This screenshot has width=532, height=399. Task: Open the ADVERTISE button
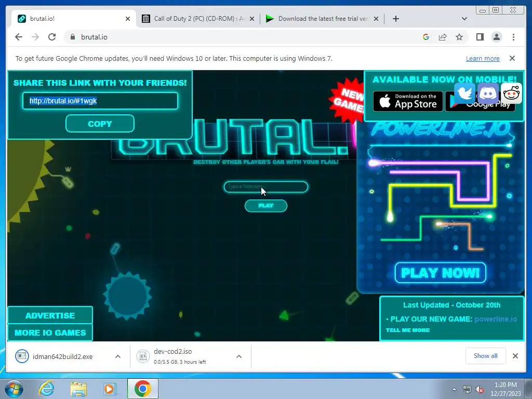(x=50, y=315)
